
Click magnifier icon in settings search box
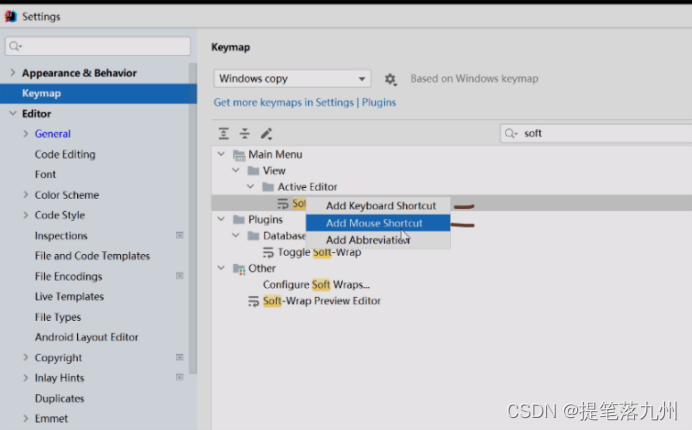tap(15, 46)
